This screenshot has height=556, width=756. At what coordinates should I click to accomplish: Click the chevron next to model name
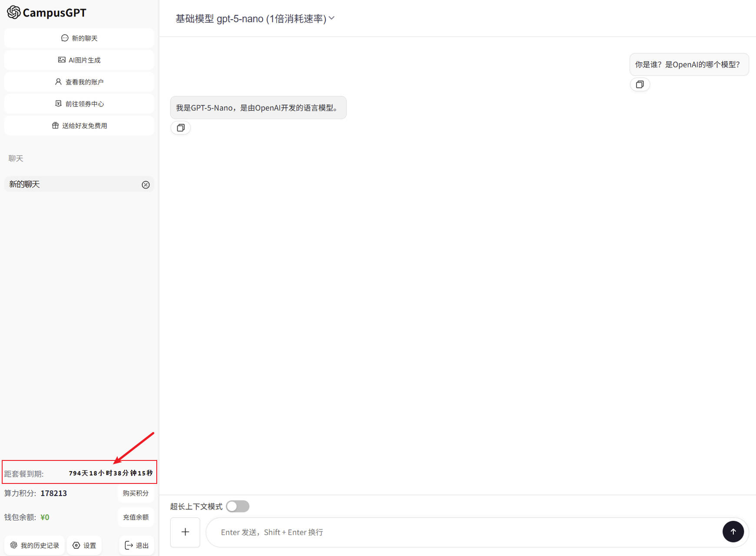pos(332,18)
